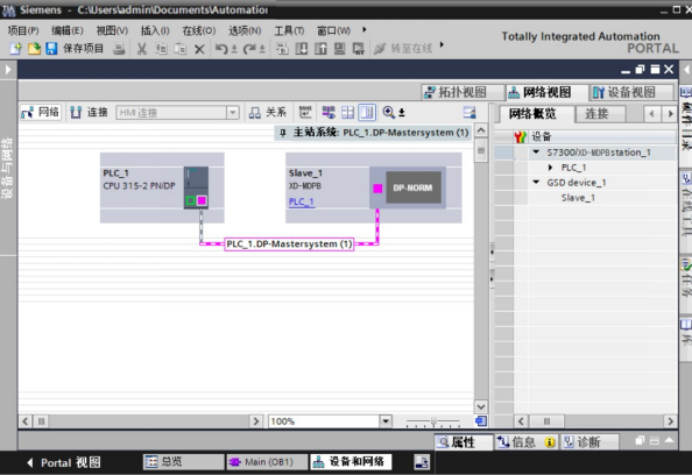Click the green PROFINET port on PLC_1
The width and height of the screenshot is (692, 476).
[x=190, y=201]
